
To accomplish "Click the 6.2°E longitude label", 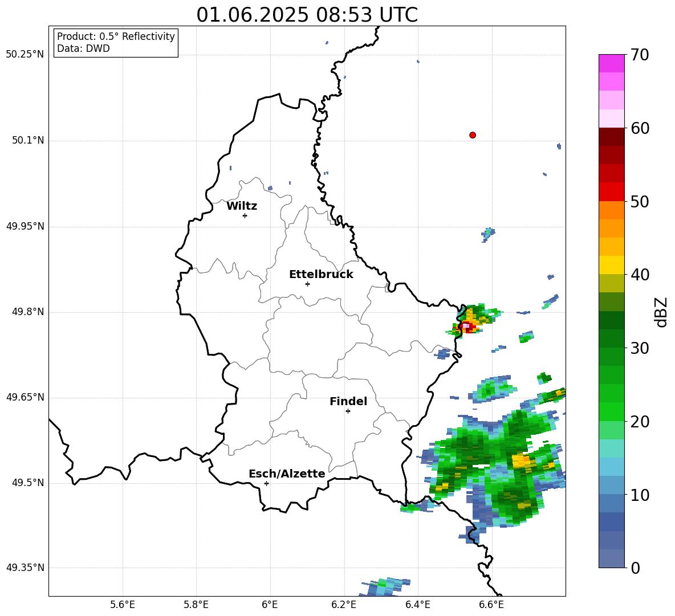I will pos(344,605).
